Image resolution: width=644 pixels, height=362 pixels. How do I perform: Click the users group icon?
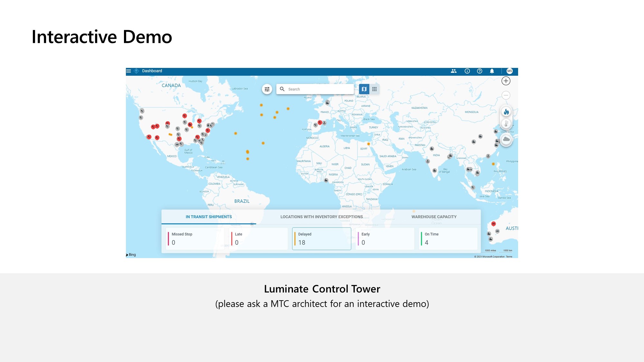pyautogui.click(x=454, y=71)
